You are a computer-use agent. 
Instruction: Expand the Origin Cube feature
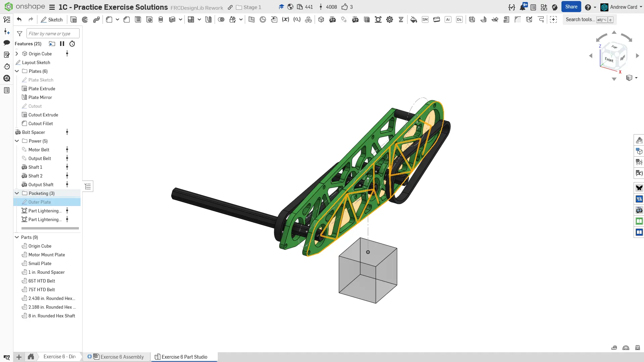pos(17,54)
